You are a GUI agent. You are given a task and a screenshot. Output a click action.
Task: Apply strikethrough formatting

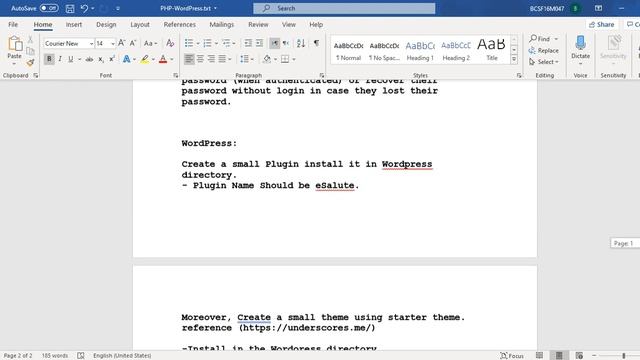(89, 59)
